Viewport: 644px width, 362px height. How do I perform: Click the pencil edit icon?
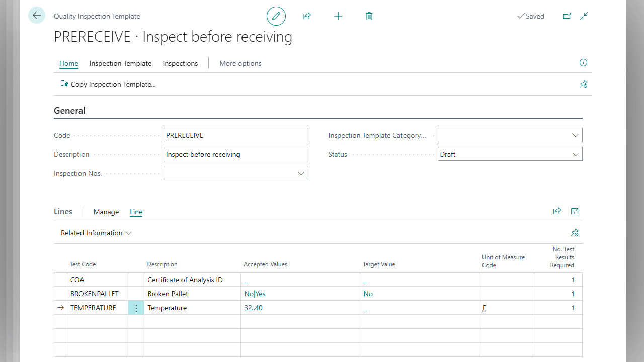pyautogui.click(x=276, y=16)
